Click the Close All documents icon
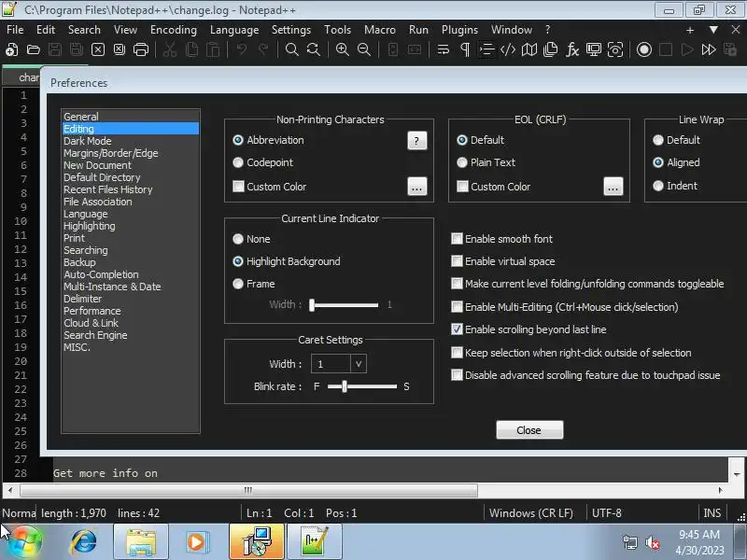 pos(120,49)
